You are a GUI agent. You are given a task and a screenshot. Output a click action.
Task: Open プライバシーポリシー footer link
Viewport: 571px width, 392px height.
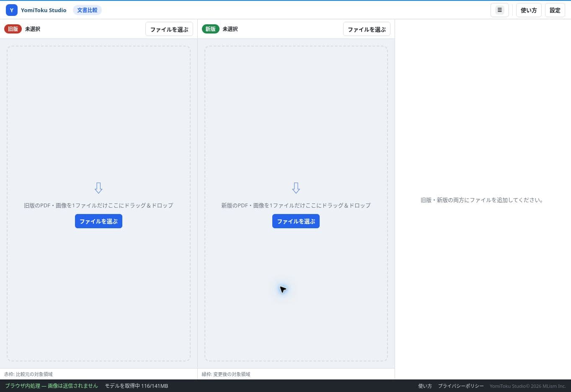(x=461, y=386)
